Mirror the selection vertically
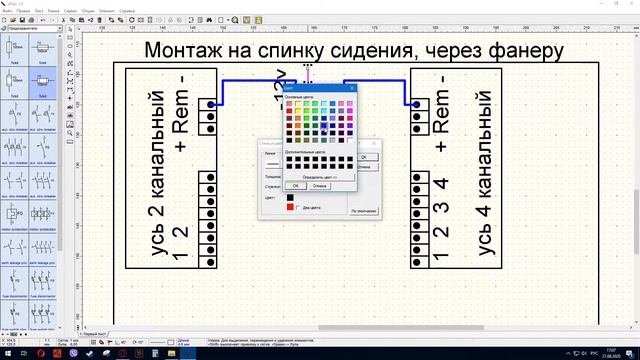Viewport: 640px width, 360px height. click(x=150, y=20)
